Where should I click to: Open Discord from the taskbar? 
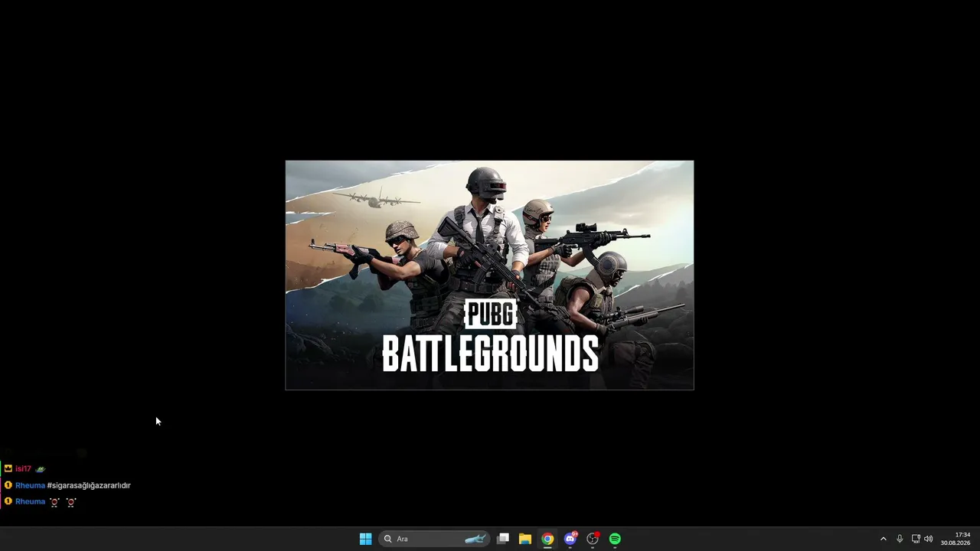(x=570, y=539)
